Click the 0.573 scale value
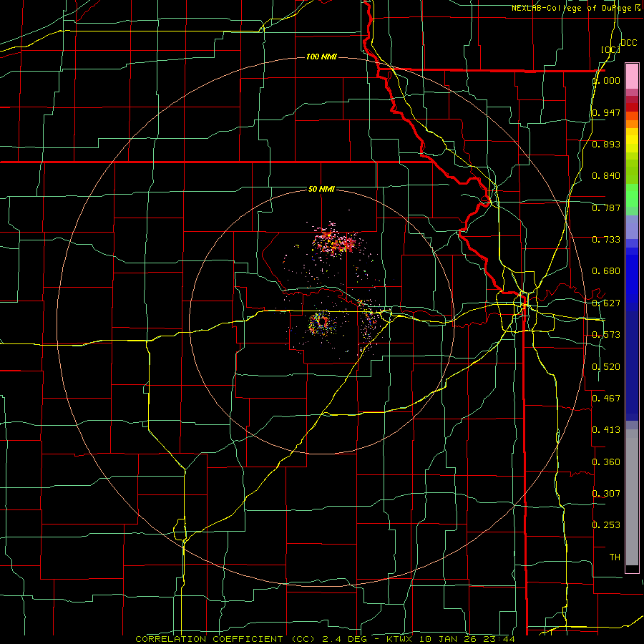The image size is (644, 644). tap(606, 335)
